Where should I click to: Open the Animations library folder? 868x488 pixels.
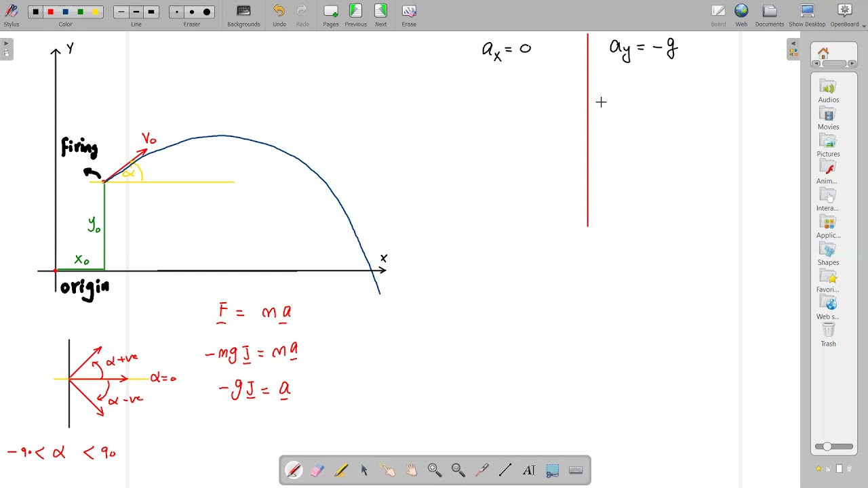828,173
